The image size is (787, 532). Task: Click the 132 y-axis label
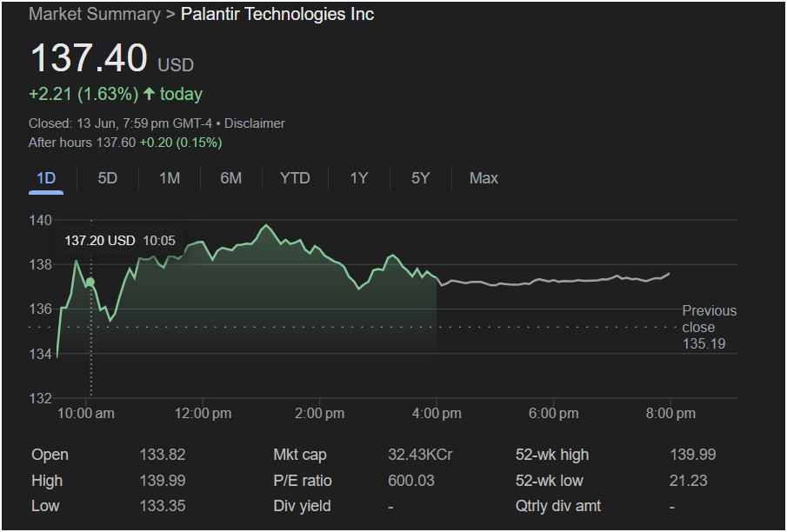click(x=40, y=398)
